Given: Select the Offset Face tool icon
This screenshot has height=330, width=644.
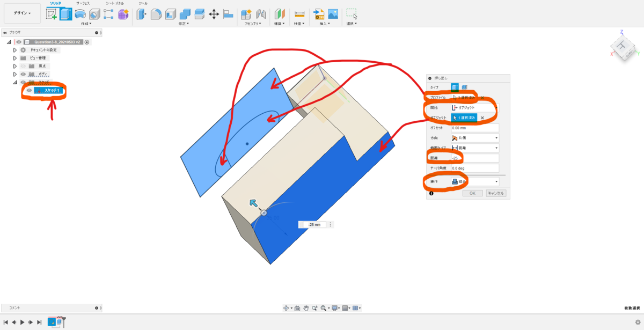Looking at the screenshot, I should 199,14.
